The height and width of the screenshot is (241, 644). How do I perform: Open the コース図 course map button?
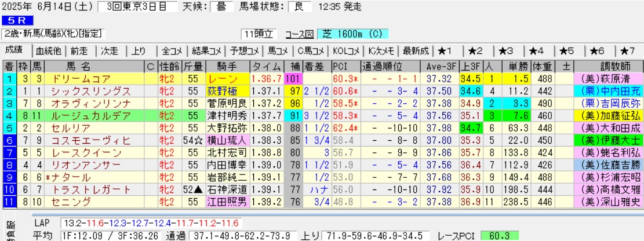click(x=300, y=34)
